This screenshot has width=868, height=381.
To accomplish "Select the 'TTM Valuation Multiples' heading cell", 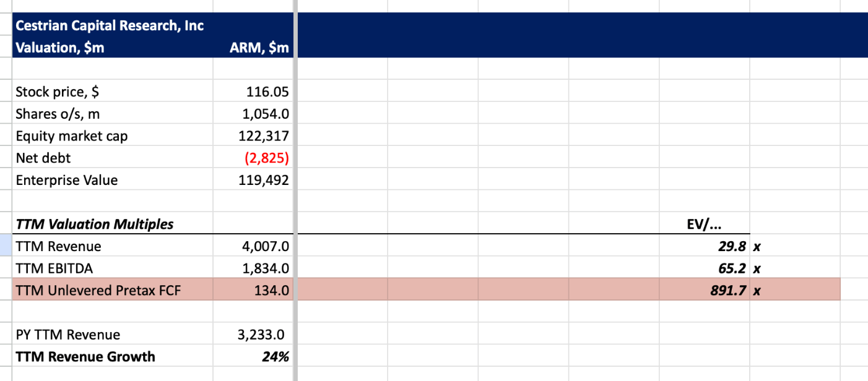I will 112,224.
